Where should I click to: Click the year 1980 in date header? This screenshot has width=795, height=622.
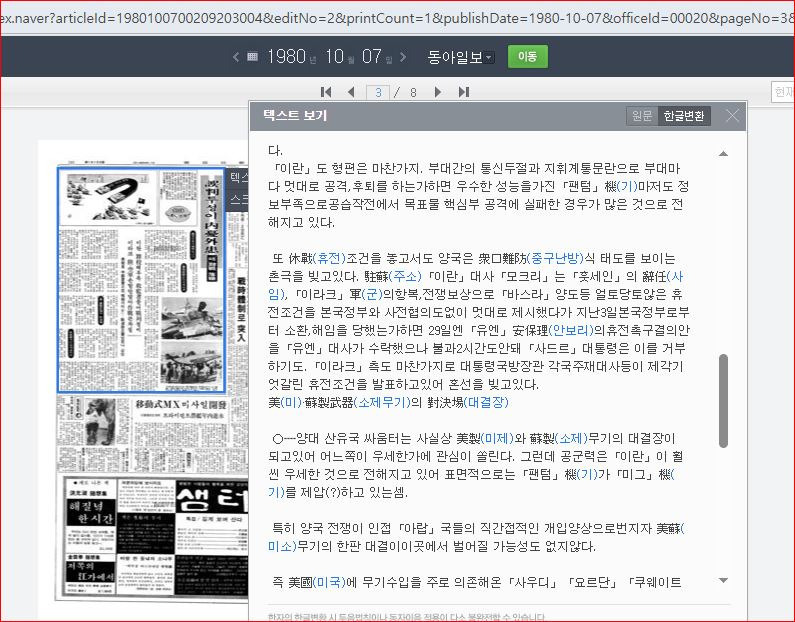(286, 56)
